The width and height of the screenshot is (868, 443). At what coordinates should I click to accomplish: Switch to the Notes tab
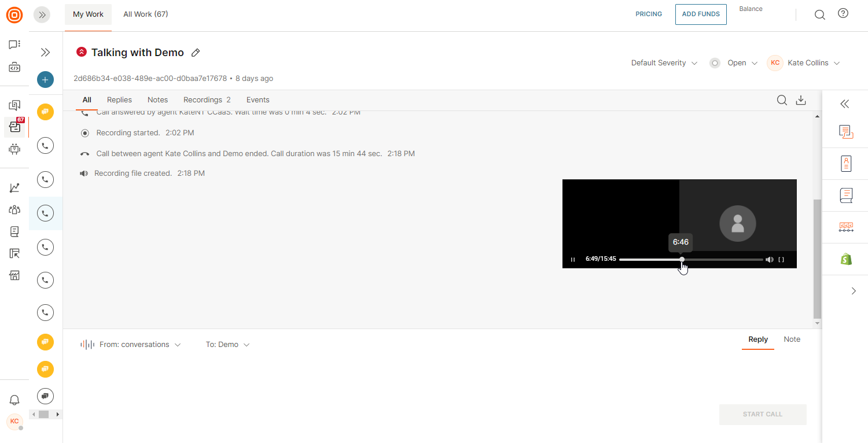(157, 100)
